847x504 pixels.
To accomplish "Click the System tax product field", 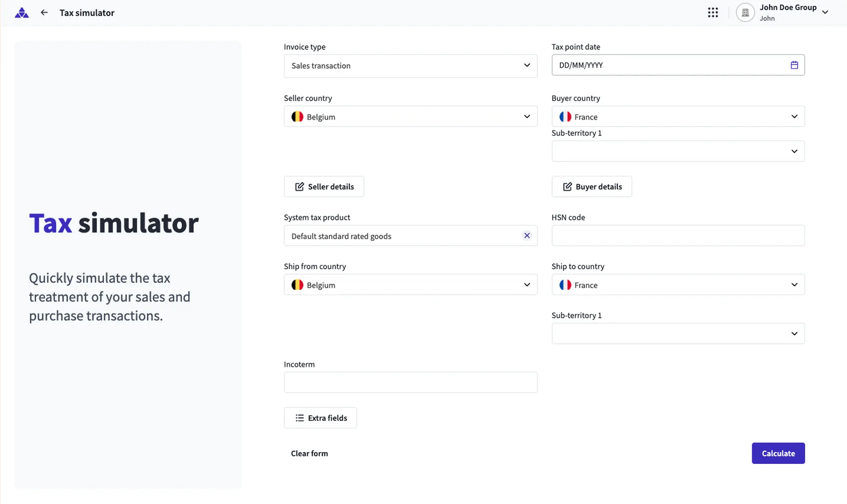I will (410, 236).
